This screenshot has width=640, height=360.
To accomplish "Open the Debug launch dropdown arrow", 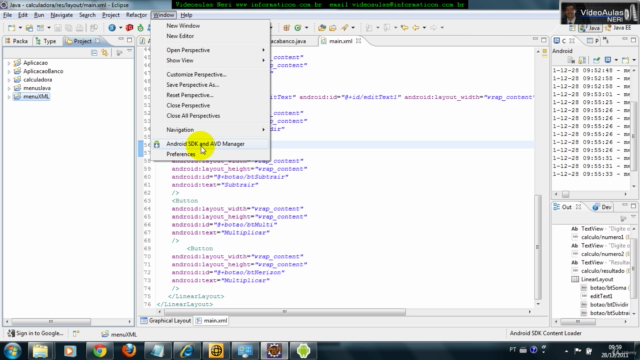I will tap(120, 28).
